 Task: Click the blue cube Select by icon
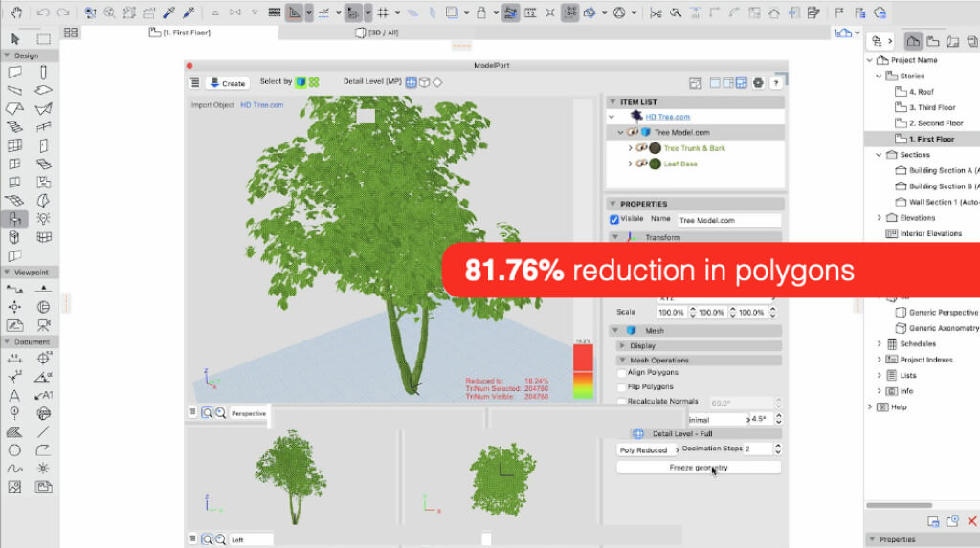coord(301,82)
